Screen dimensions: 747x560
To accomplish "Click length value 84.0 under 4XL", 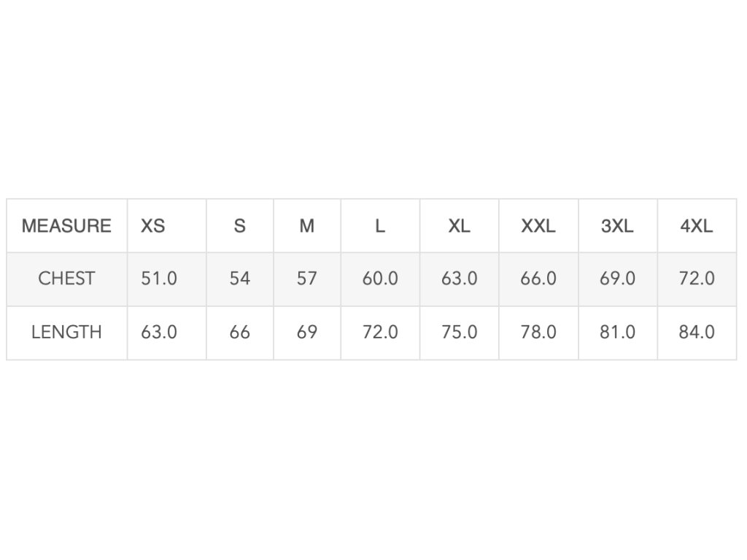I will [x=697, y=332].
